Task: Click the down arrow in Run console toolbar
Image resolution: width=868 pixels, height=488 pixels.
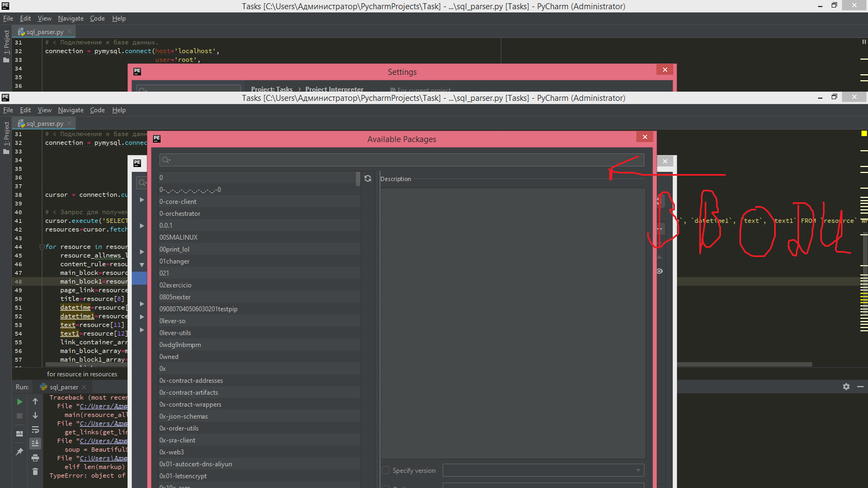Action: [x=35, y=415]
